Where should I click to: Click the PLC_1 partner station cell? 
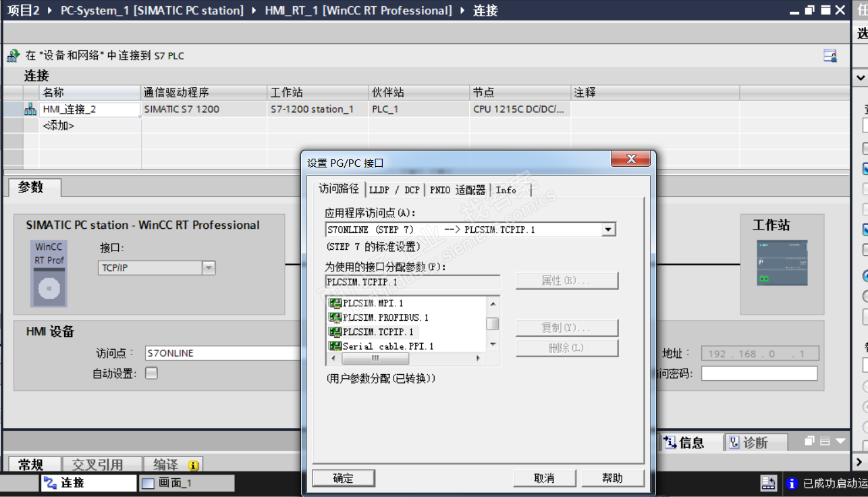(x=419, y=109)
